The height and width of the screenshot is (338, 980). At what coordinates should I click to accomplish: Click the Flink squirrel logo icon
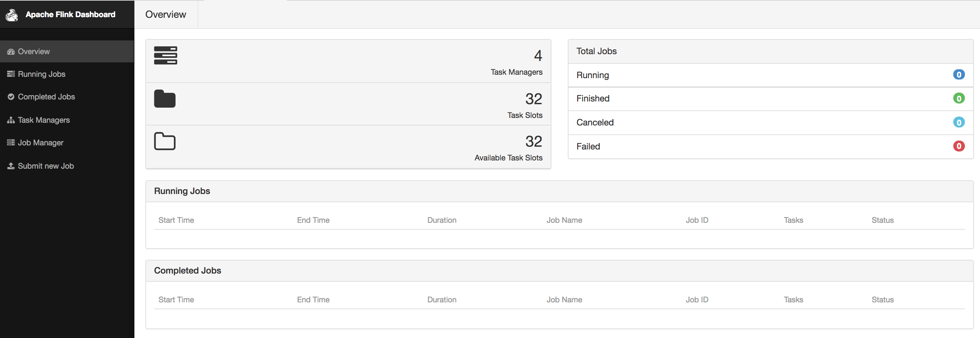(x=12, y=15)
